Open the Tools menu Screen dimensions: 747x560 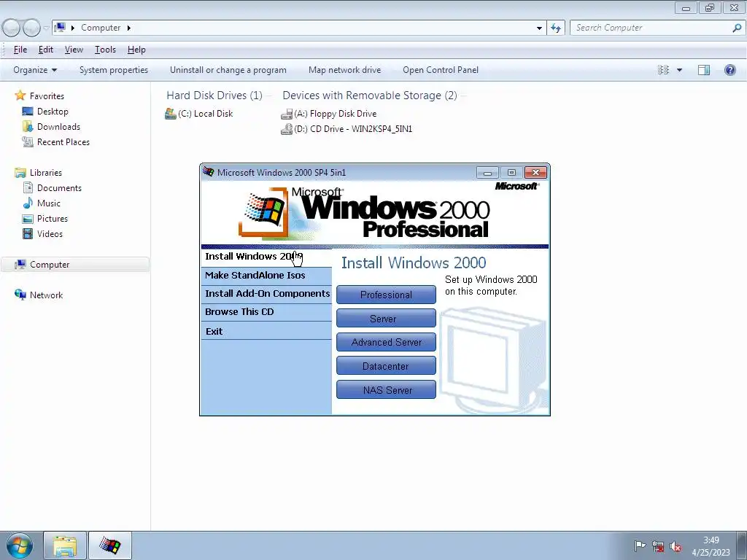click(x=105, y=50)
